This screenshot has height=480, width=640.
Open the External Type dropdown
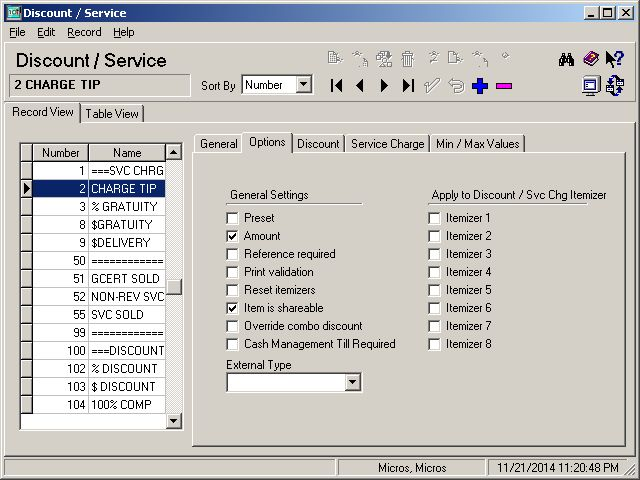352,382
